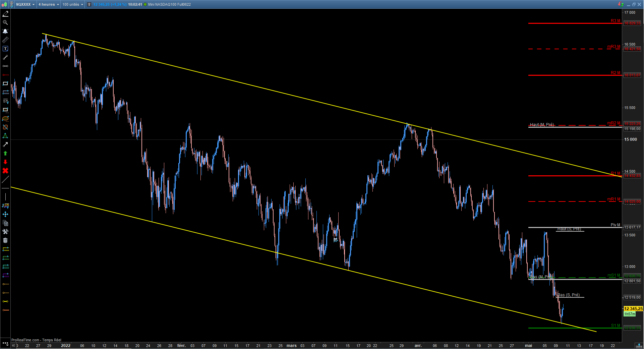Place a red down arrow marker
Image resolution: width=644 pixels, height=349 pixels.
coord(5,162)
